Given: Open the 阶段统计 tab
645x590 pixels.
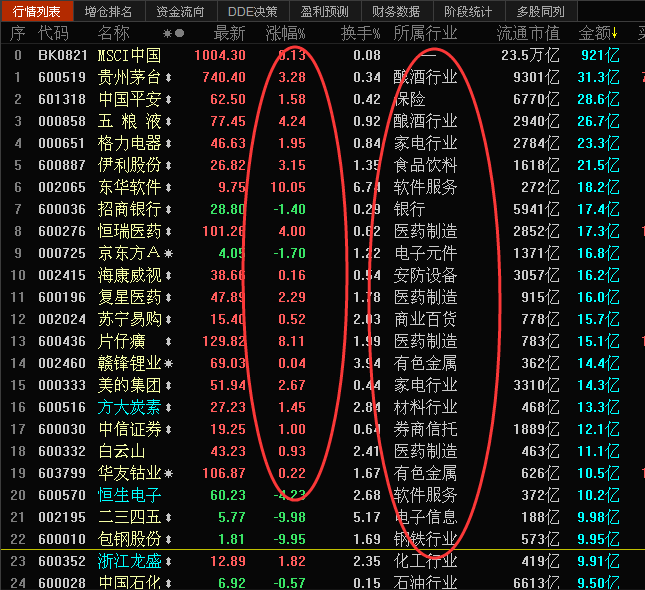Looking at the screenshot, I should coord(468,11).
